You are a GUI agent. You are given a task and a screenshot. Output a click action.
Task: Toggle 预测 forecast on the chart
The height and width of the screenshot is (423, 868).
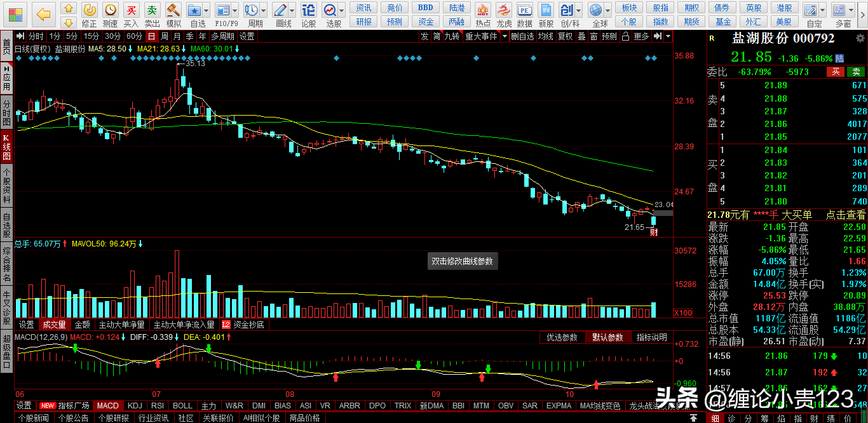point(609,36)
